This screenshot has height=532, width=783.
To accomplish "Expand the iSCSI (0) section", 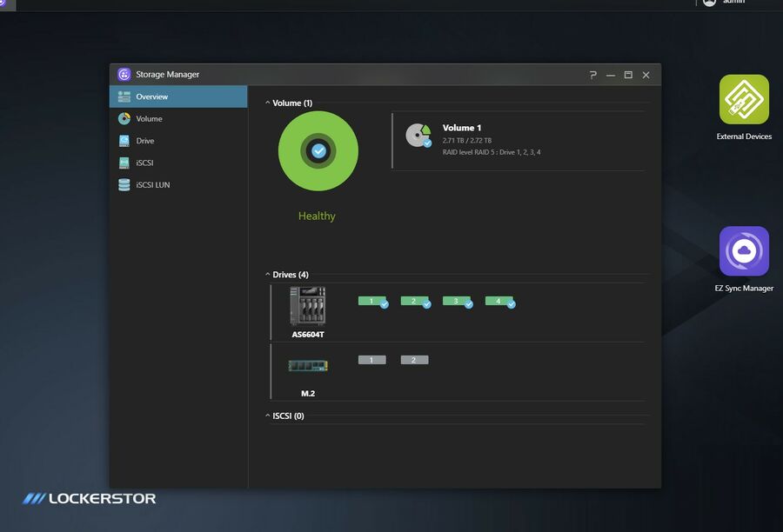I will 267,416.
